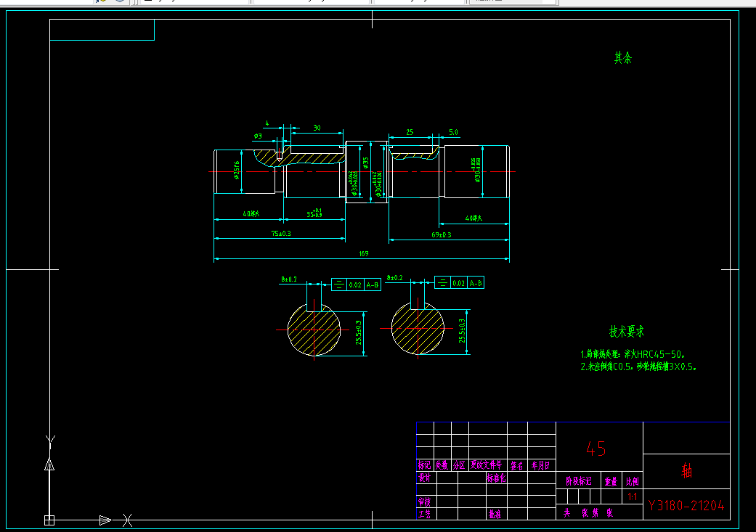The image size is (756, 532).
Task: Select right-end ø30 toleranced diameter dimension
Action: [x=476, y=170]
